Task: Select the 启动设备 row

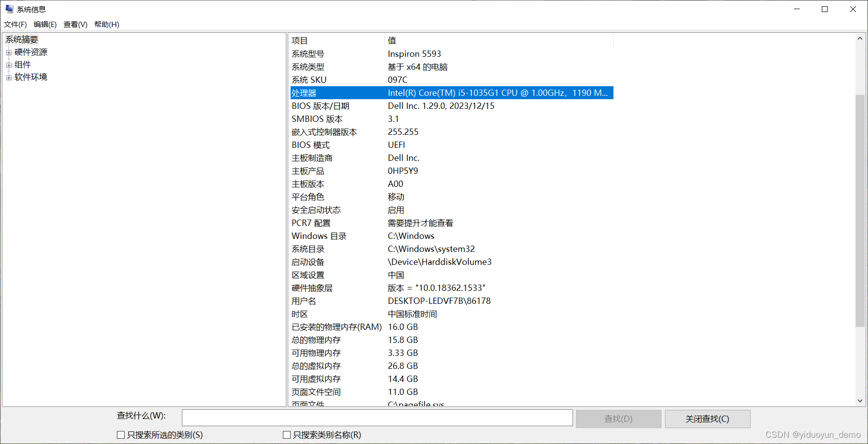Action: click(x=452, y=262)
